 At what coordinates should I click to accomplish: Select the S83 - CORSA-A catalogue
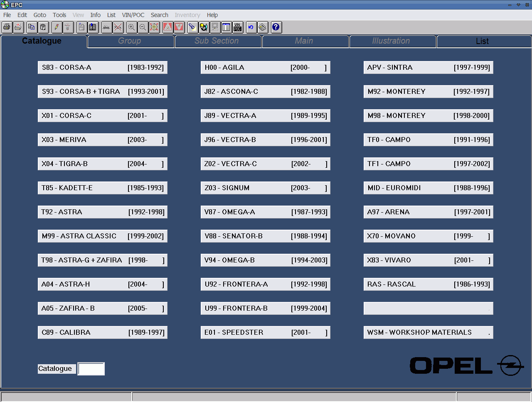coord(103,68)
